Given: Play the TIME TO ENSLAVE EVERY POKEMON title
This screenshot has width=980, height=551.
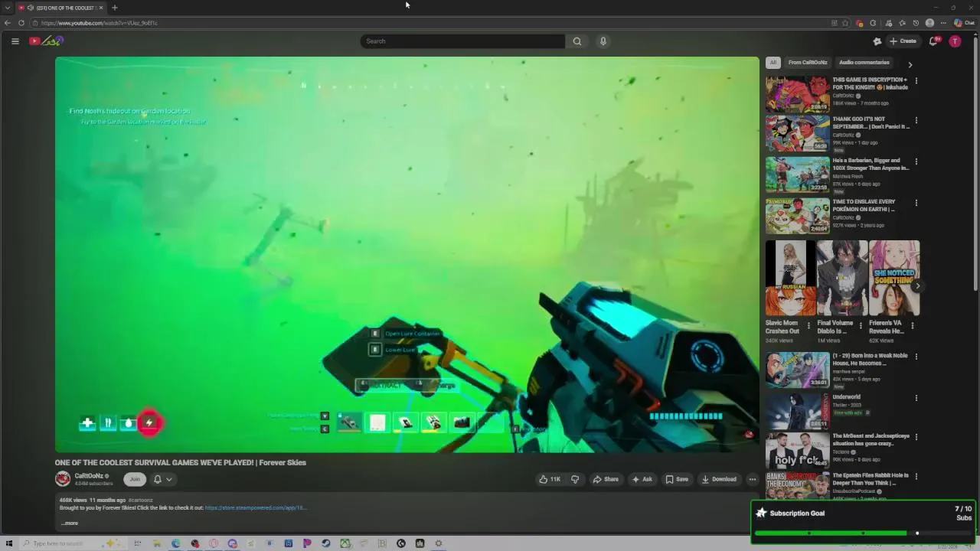Looking at the screenshot, I should tap(864, 205).
